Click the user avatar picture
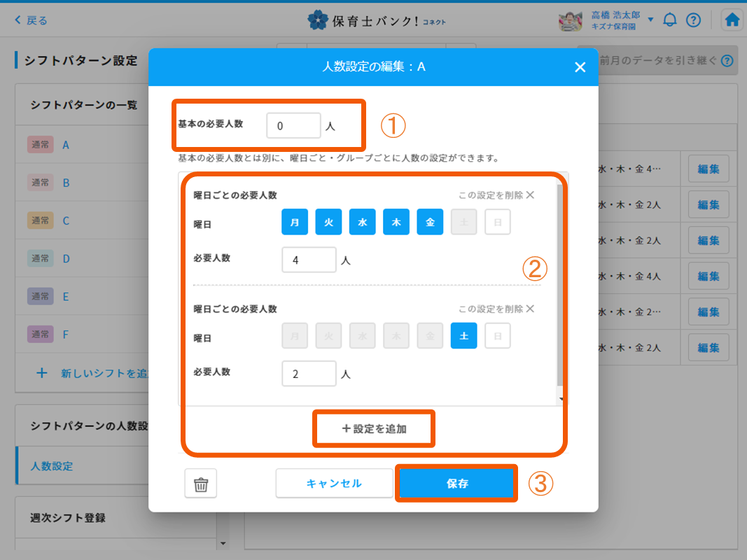The width and height of the screenshot is (747, 560). point(571,20)
